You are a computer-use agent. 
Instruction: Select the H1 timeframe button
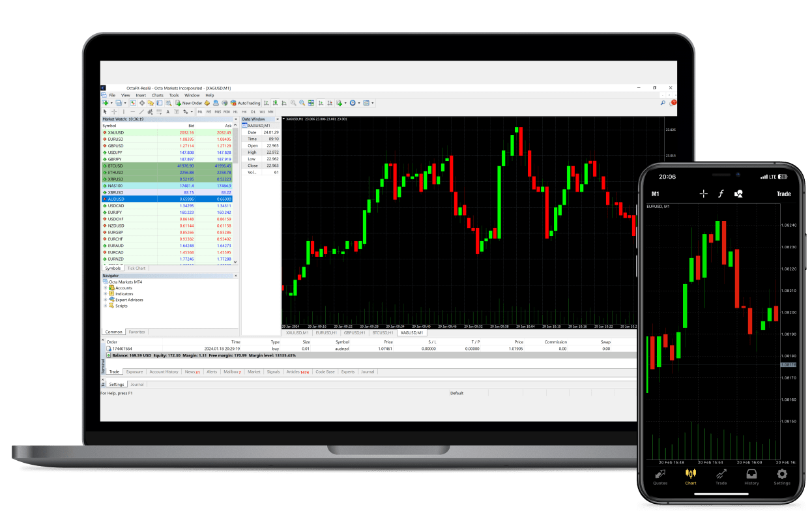[235, 111]
